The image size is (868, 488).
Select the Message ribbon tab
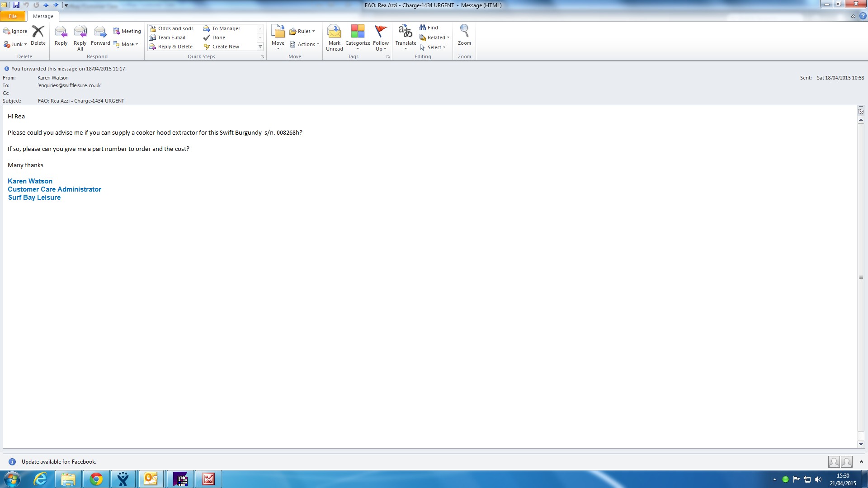pos(43,16)
